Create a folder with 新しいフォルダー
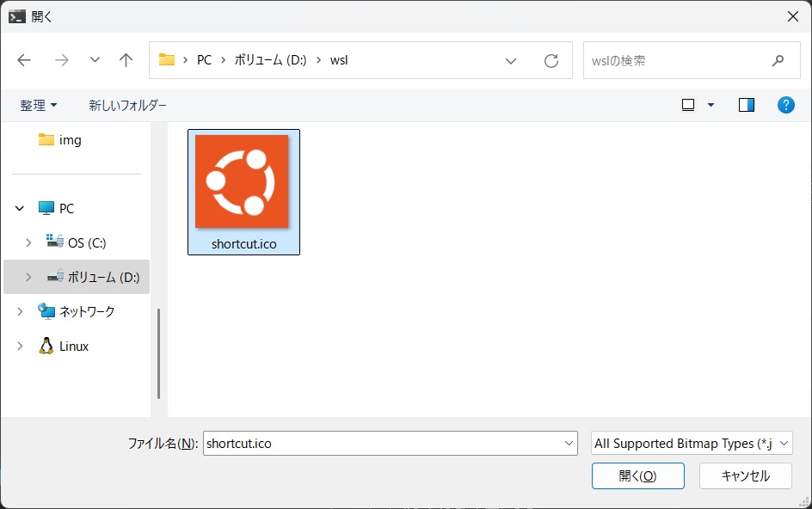The image size is (812, 509). (127, 105)
